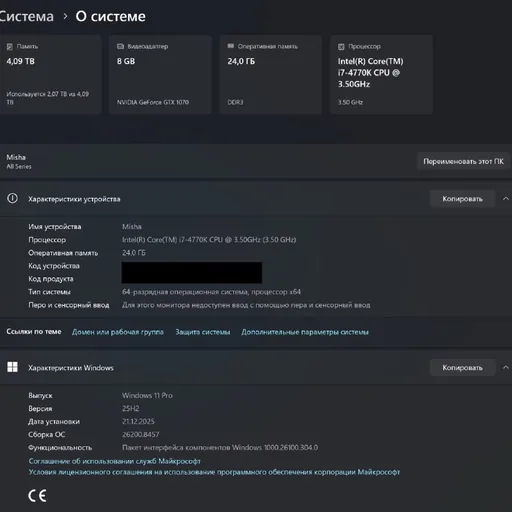Screen dimensions: 512x512
Task: Click the О системе breadcrumb title
Action: coord(110,17)
